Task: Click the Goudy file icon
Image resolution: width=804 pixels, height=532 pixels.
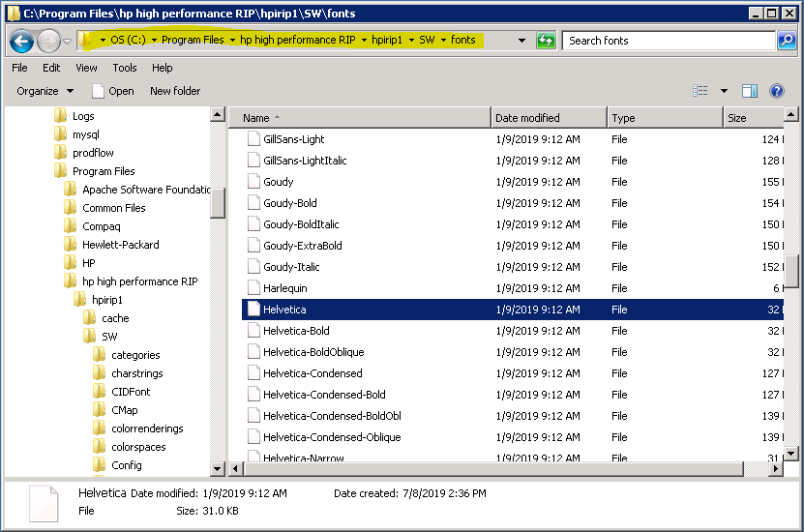Action: [253, 182]
